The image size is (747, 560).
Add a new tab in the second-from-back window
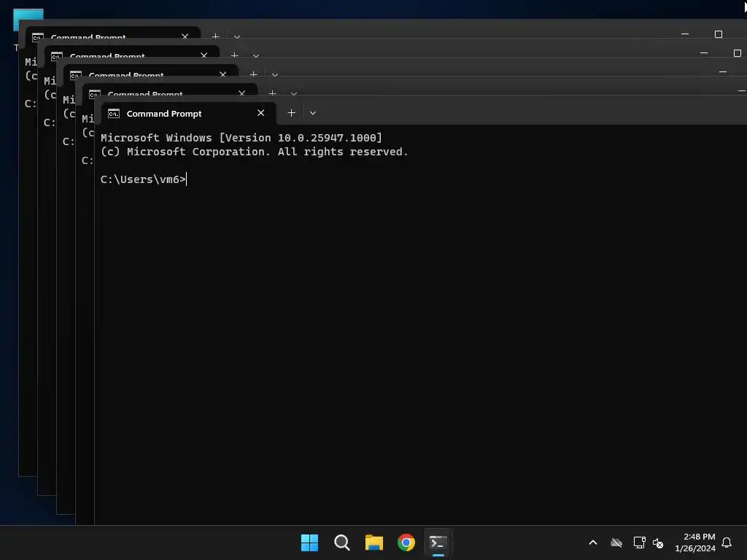click(234, 55)
